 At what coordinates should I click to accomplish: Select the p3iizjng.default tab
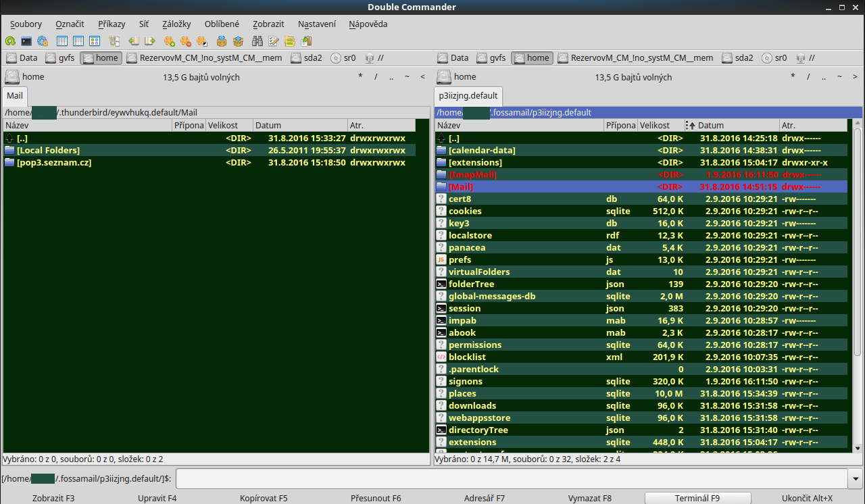point(468,96)
